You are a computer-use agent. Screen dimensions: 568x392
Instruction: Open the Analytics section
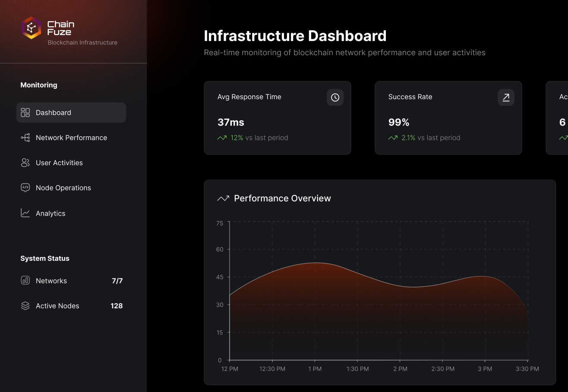50,213
